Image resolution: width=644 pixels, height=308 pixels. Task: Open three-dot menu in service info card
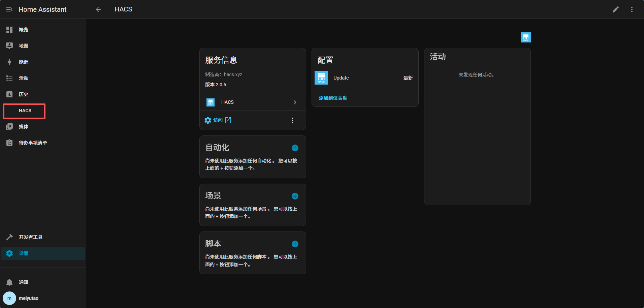tap(292, 120)
